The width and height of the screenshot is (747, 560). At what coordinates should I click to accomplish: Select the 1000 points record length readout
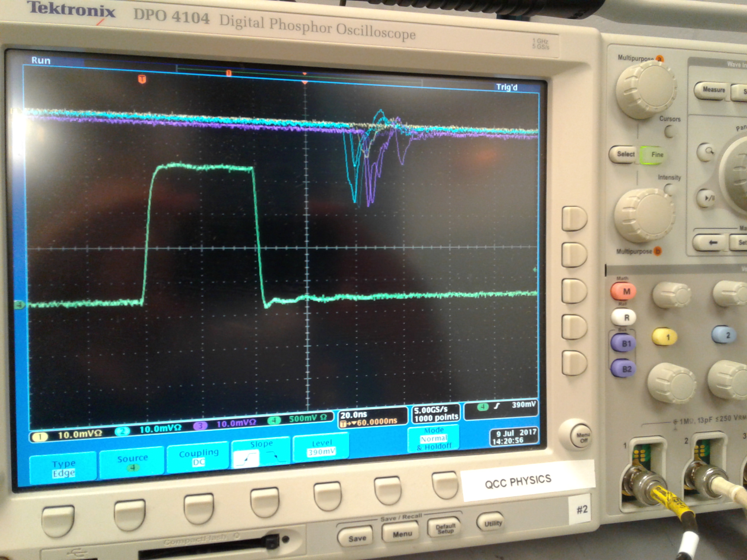(436, 418)
